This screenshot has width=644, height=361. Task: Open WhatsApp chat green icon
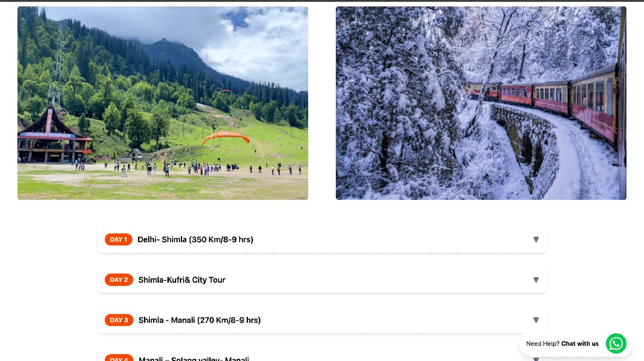tap(616, 344)
